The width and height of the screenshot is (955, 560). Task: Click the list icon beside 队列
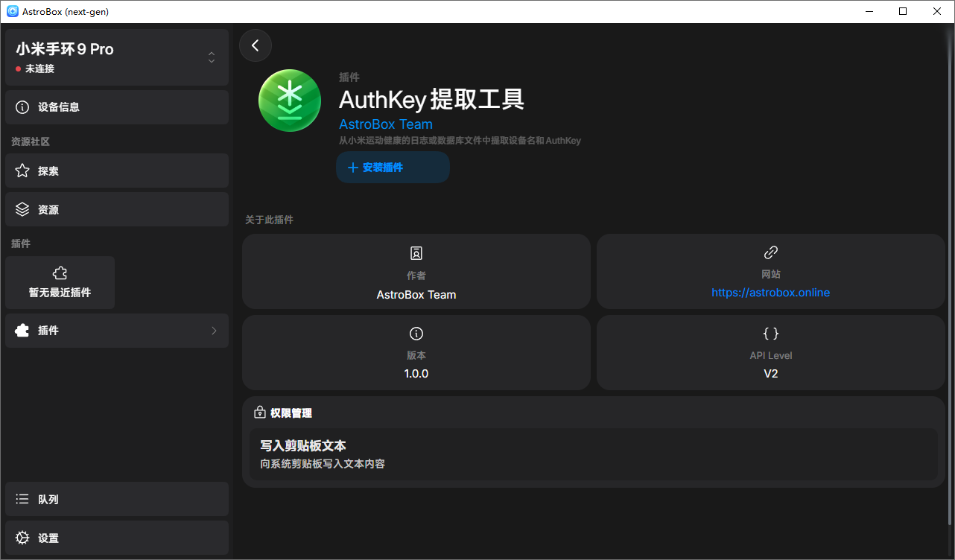tap(22, 499)
